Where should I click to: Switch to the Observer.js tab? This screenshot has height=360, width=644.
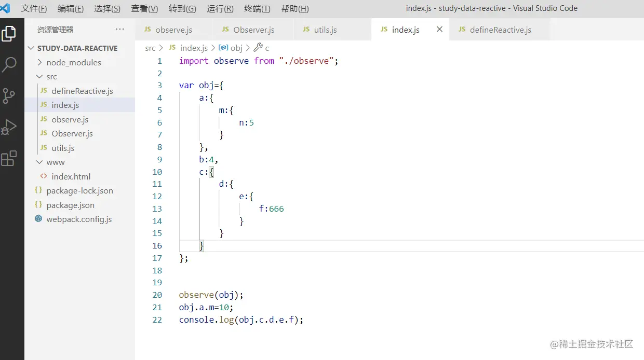[x=252, y=30]
